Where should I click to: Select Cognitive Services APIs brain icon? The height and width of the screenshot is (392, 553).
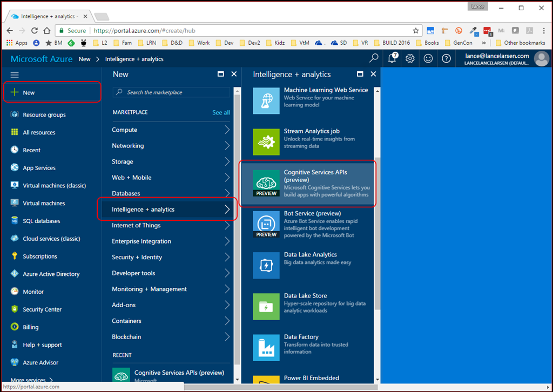266,183
